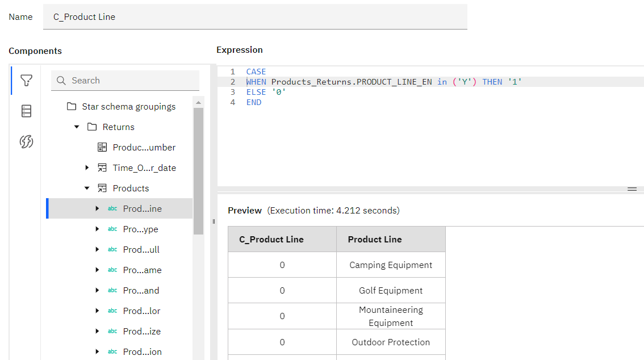
Task: Click the abc icon beside Prod...ine
Action: point(112,208)
